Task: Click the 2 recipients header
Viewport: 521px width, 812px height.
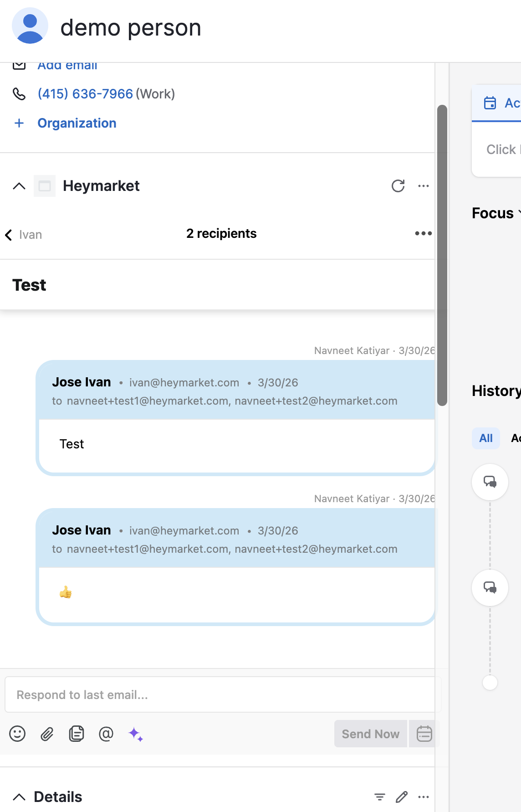Action: (221, 233)
